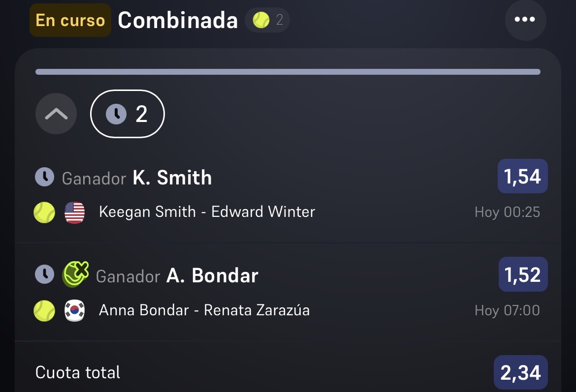Open the three-dots options menu
This screenshot has width=576, height=392.
pyautogui.click(x=525, y=20)
